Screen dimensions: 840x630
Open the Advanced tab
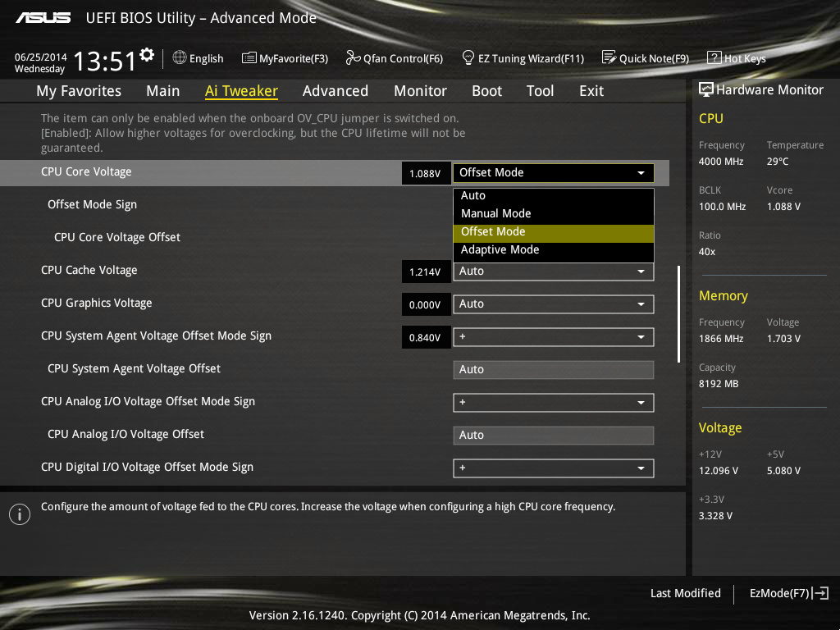click(336, 91)
